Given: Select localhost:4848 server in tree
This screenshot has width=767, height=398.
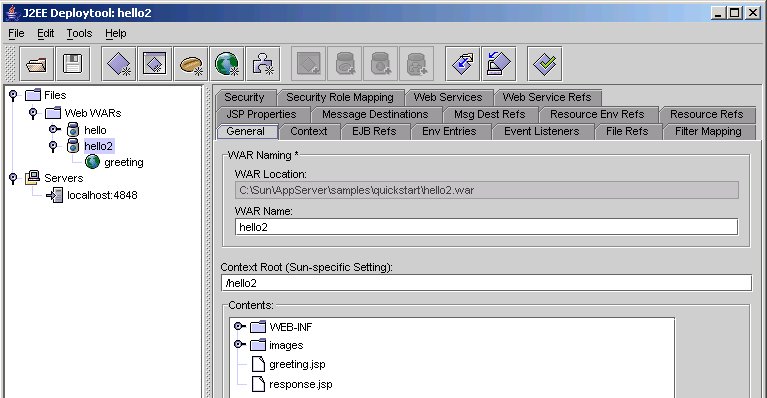Looking at the screenshot, I should tap(102, 195).
